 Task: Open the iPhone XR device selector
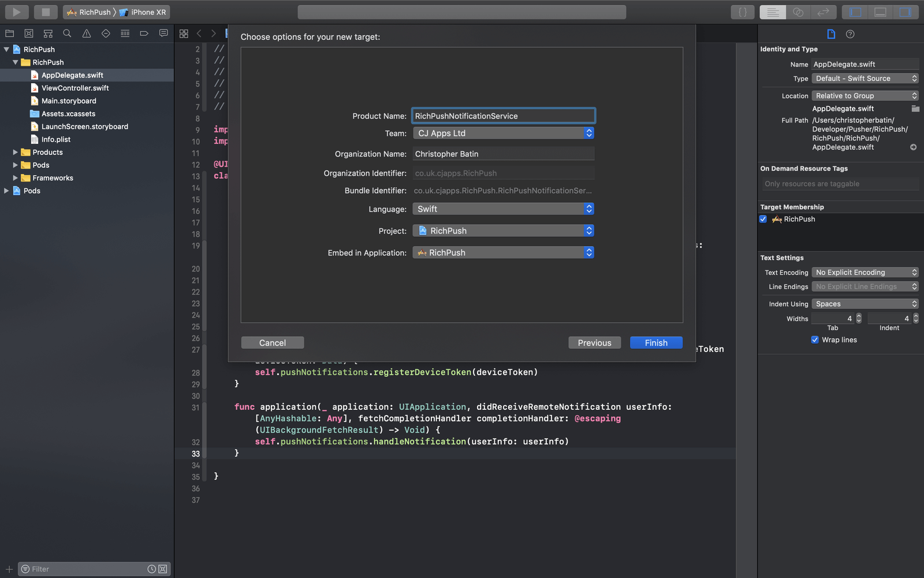(143, 12)
